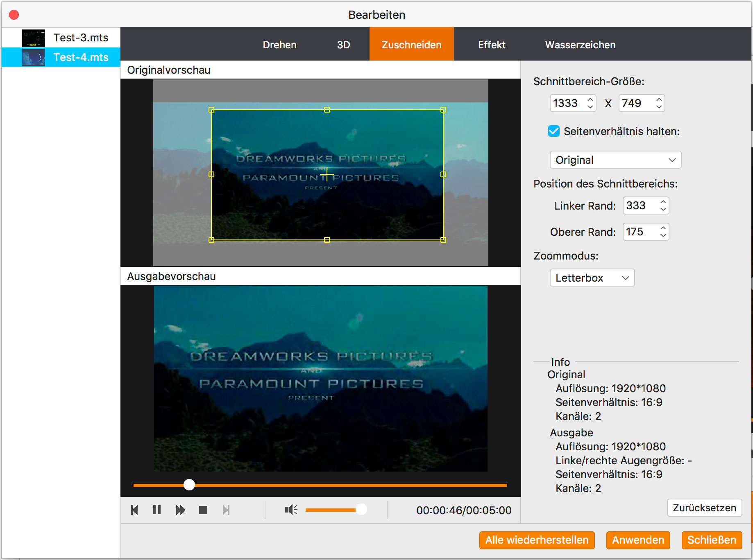Skip to the end with next icon
The image size is (753, 560).
pos(226,510)
